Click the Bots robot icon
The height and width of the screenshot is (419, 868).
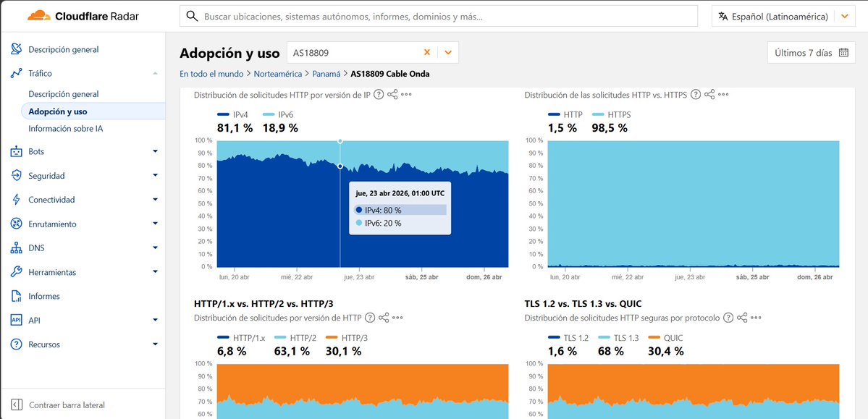pyautogui.click(x=17, y=152)
